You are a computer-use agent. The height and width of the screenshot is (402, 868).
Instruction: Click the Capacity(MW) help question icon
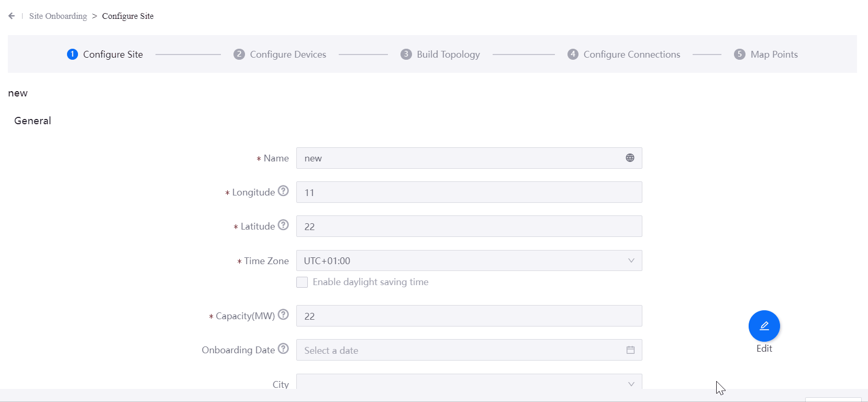click(283, 314)
